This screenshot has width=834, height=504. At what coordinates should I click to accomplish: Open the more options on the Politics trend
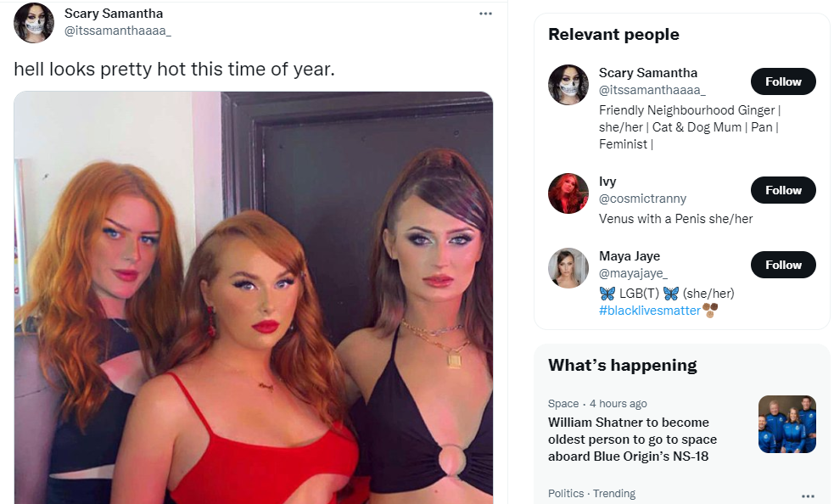click(808, 496)
